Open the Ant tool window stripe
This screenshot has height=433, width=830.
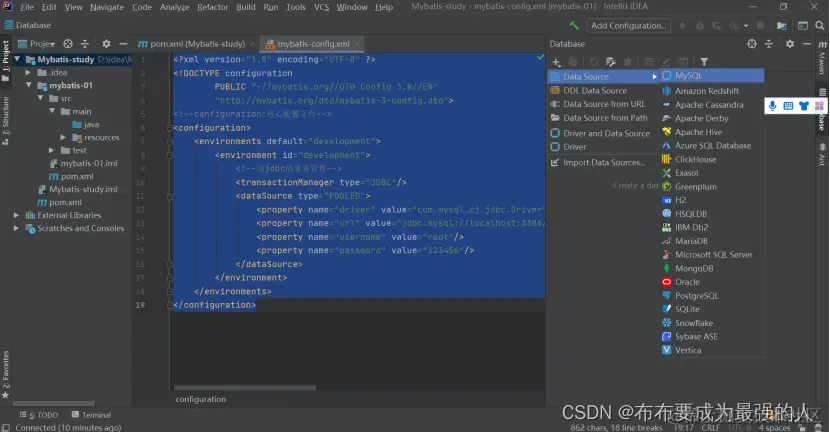pyautogui.click(x=822, y=154)
